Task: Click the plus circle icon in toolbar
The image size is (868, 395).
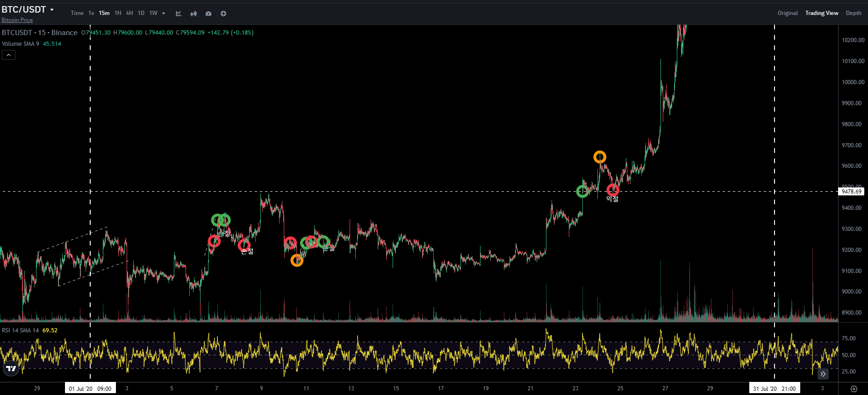Action: point(223,14)
